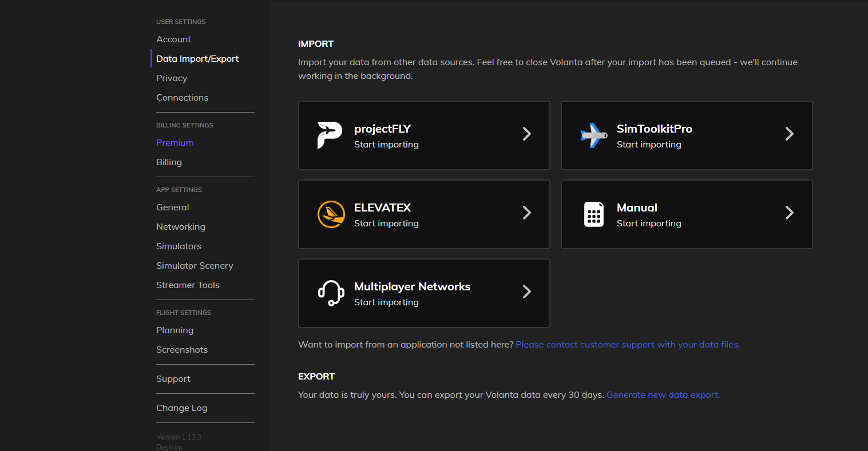This screenshot has height=451, width=868.
Task: Expand ELEVATEX import via its chevron
Action: pyautogui.click(x=527, y=213)
